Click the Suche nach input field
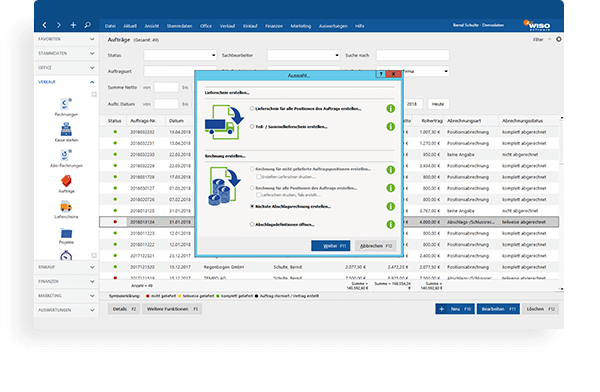Viewport: 600px width, 392px height. 412,55
